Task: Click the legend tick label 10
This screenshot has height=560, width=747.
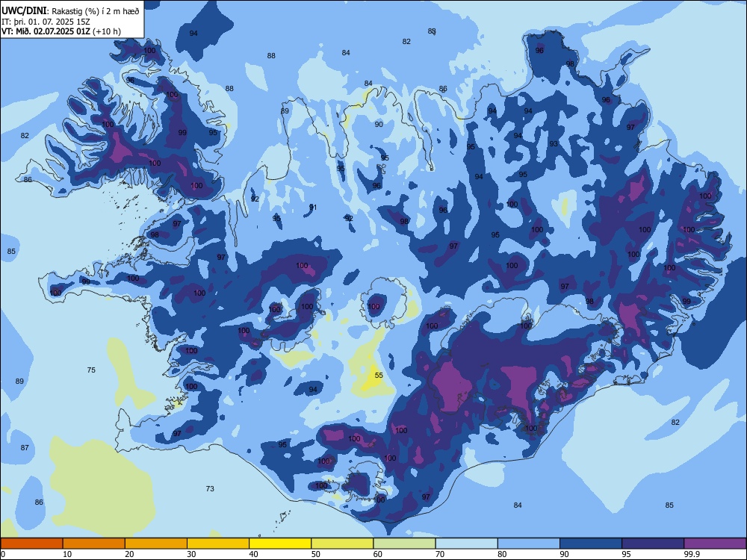Action: click(x=67, y=554)
